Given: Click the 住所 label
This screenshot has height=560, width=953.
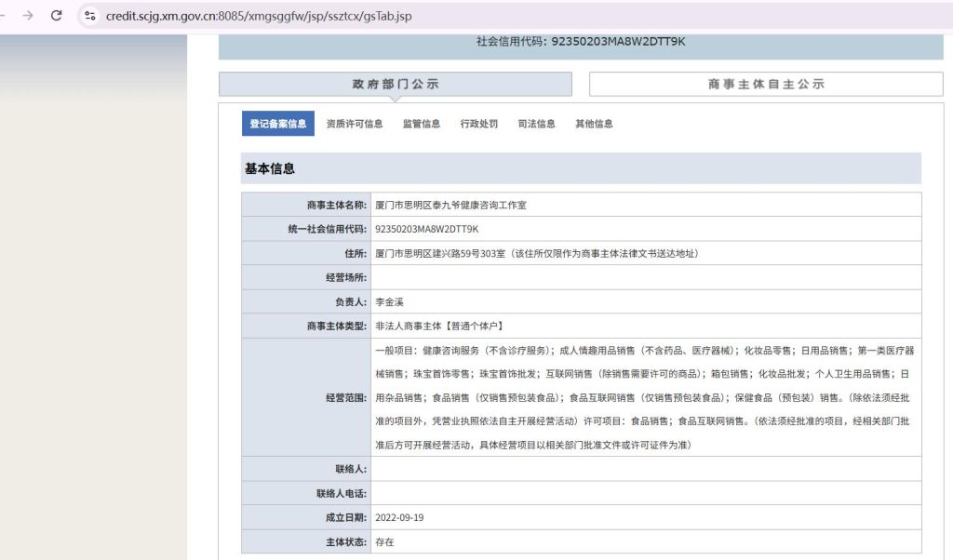Looking at the screenshot, I should tap(356, 254).
